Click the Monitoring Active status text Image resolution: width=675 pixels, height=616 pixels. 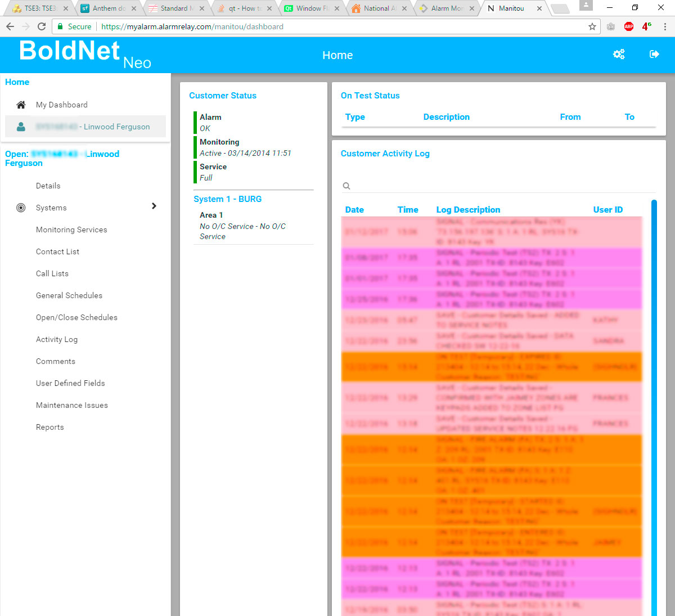point(245,153)
